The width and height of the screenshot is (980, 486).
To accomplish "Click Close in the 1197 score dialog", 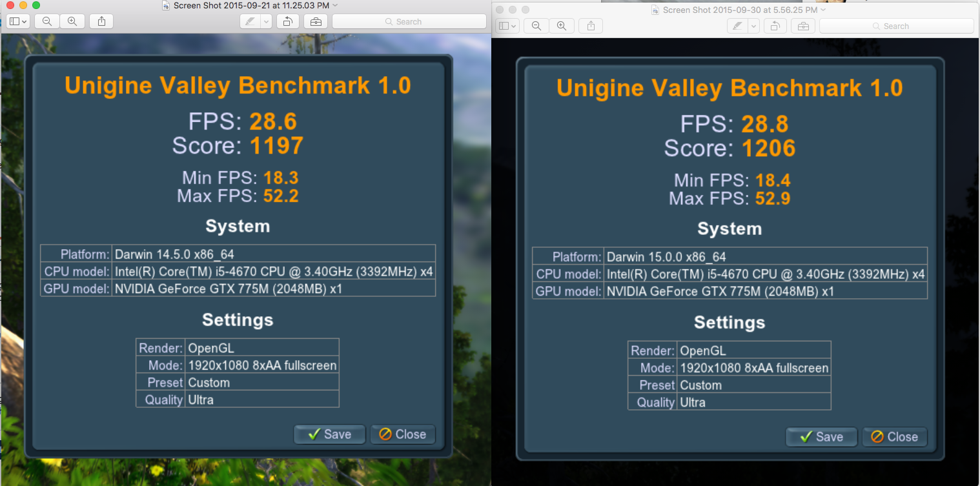I will click(x=403, y=434).
